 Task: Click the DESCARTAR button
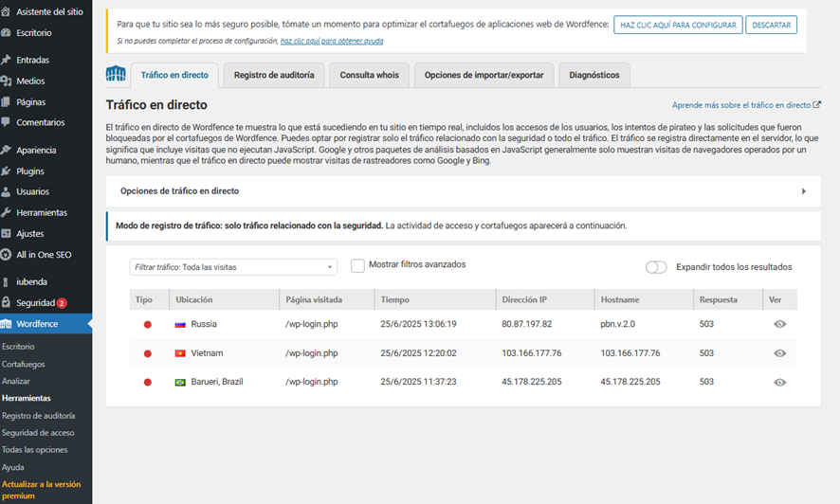[772, 26]
